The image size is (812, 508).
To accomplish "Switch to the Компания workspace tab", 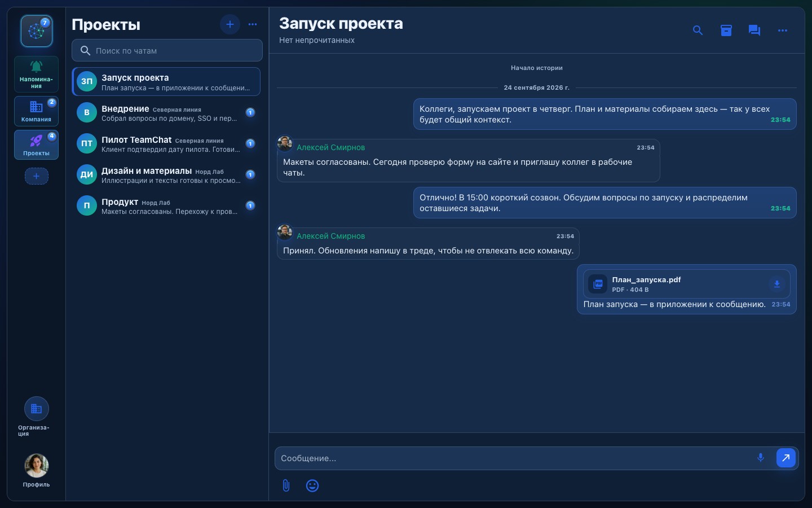I will pos(37,111).
